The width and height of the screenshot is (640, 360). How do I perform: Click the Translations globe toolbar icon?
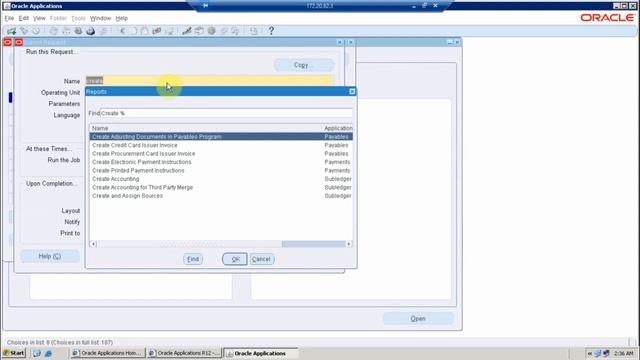[x=211, y=31]
